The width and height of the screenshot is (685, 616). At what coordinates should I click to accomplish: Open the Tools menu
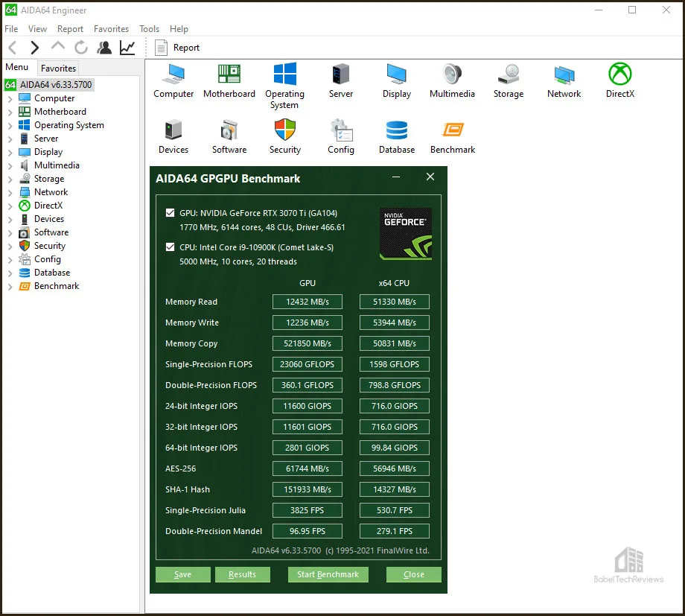[150, 29]
